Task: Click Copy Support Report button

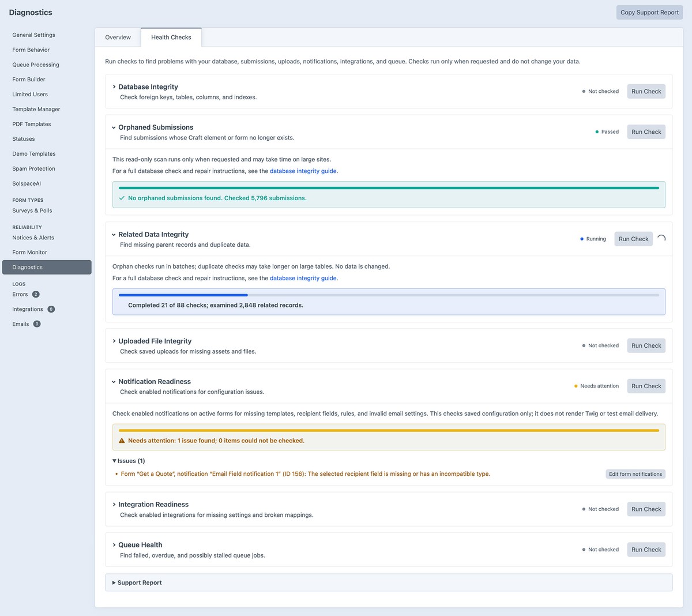Action: (649, 13)
